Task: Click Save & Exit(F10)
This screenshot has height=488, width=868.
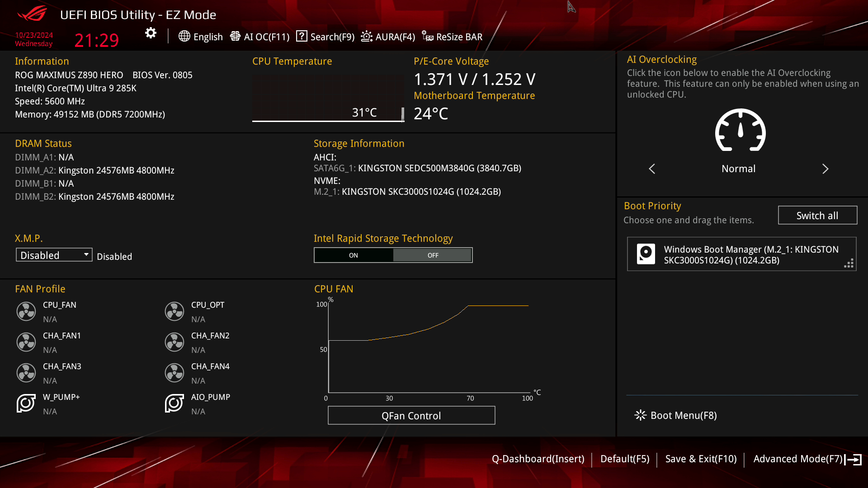Action: [x=701, y=459]
